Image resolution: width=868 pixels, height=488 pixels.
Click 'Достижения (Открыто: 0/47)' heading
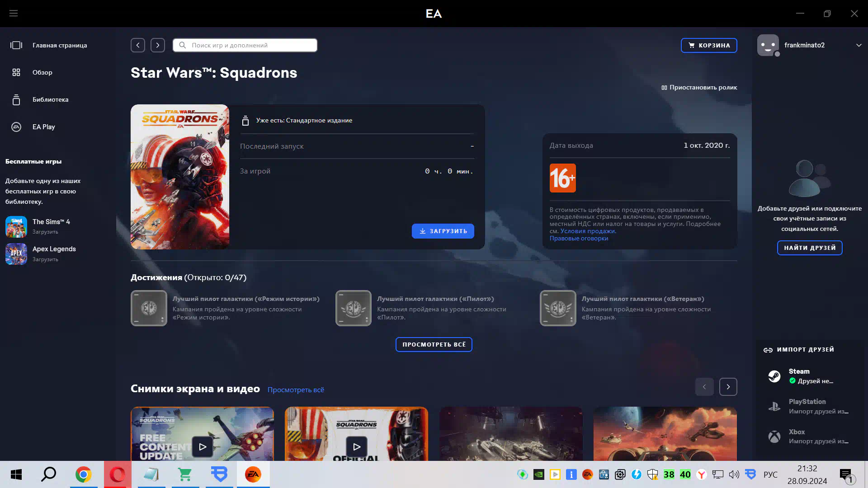(189, 277)
